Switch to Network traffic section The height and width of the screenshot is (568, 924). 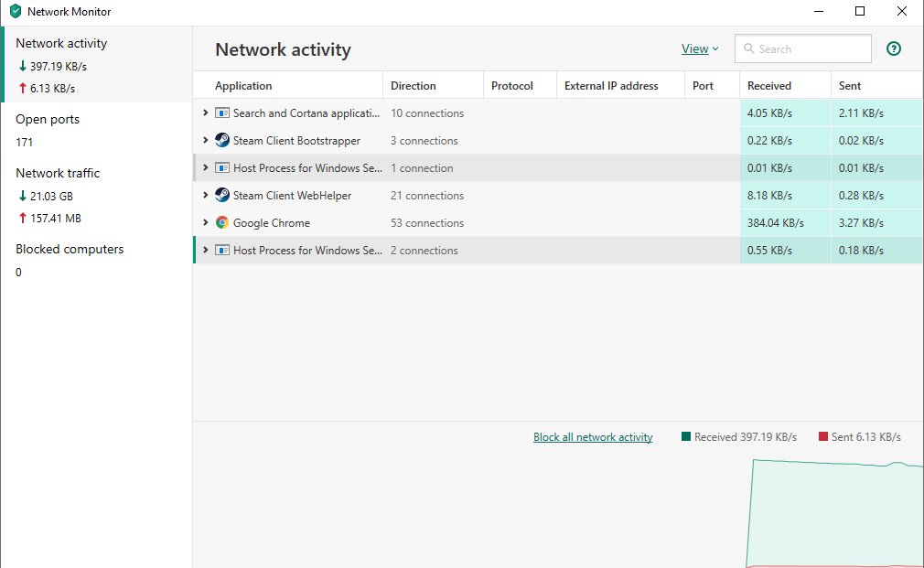(58, 174)
